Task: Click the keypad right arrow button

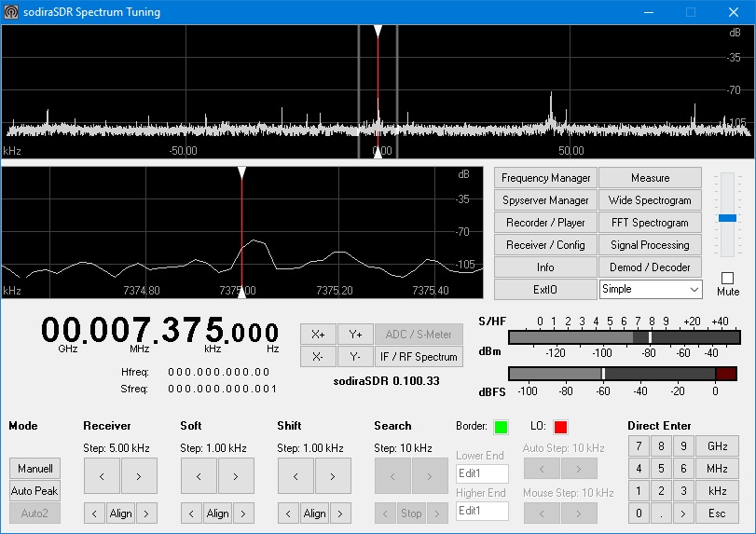Action: tap(683, 513)
